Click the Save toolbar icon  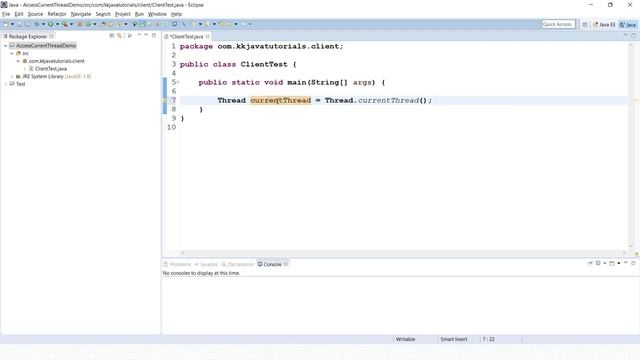click(x=20, y=24)
